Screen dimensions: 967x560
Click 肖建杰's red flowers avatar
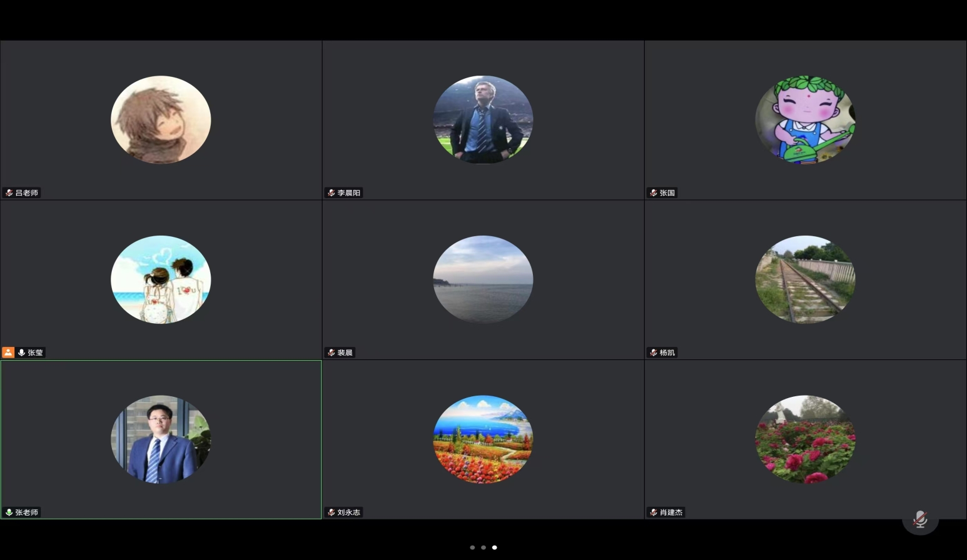(x=805, y=439)
